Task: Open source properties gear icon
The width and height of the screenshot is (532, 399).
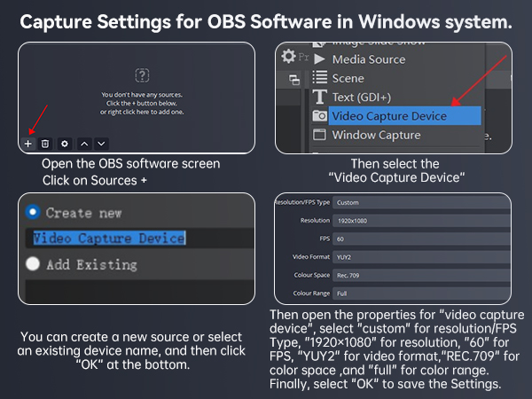Action: tap(64, 143)
